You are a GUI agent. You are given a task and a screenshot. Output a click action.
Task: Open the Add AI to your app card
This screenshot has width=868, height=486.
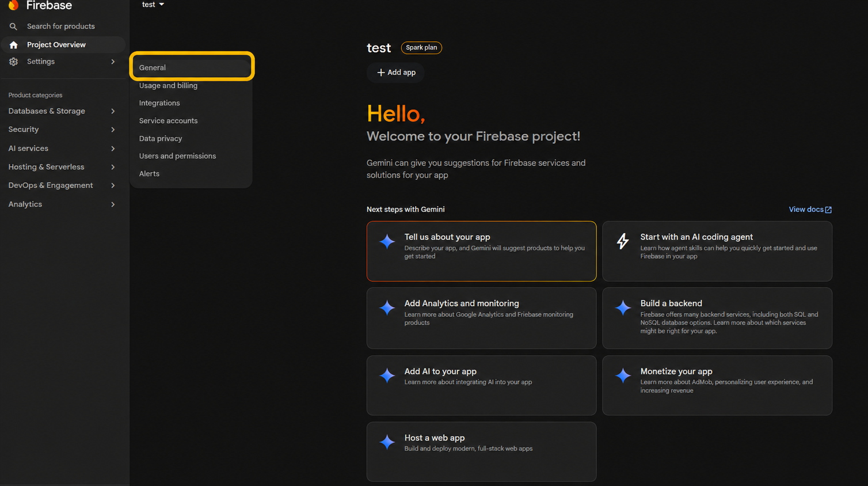481,385
